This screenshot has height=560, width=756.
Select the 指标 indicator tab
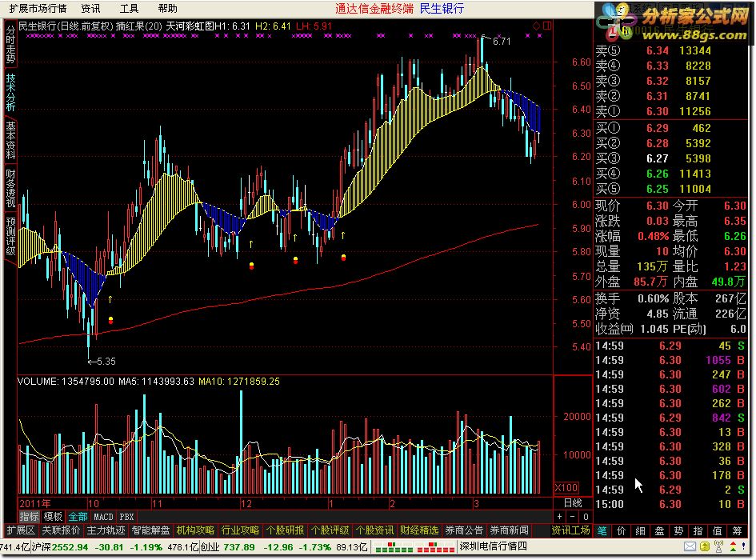pyautogui.click(x=29, y=517)
